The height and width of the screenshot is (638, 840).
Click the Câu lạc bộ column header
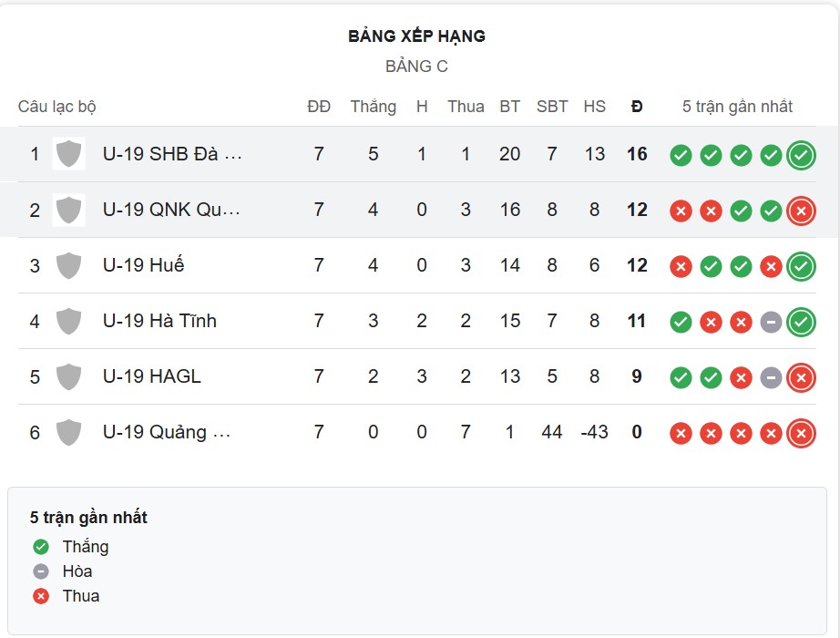(58, 106)
